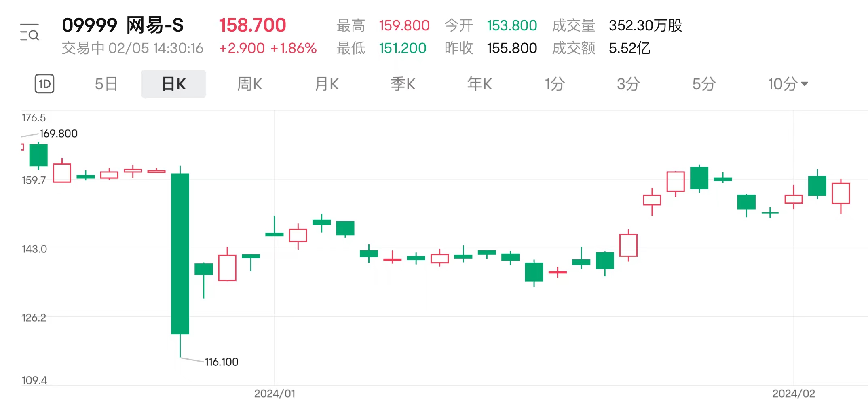Click the 116.100 low price label
868x407 pixels.
click(221, 362)
